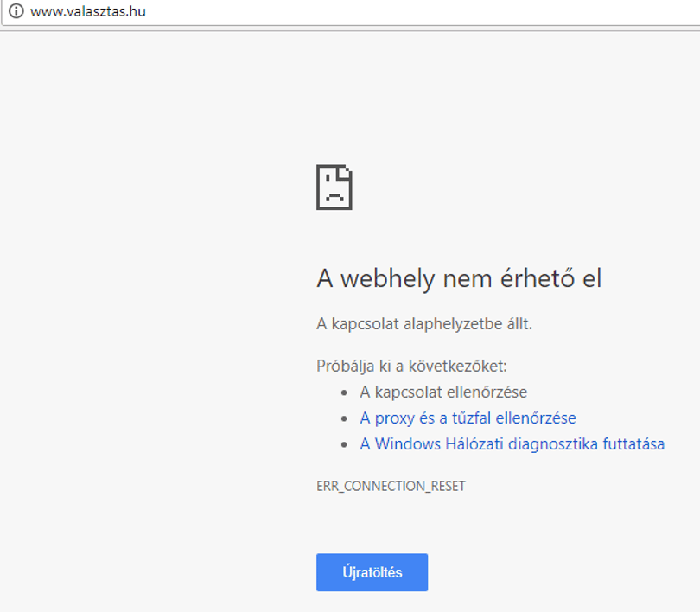This screenshot has height=612, width=700.
Task: Select the bullet before the proxy link
Action: (x=344, y=418)
